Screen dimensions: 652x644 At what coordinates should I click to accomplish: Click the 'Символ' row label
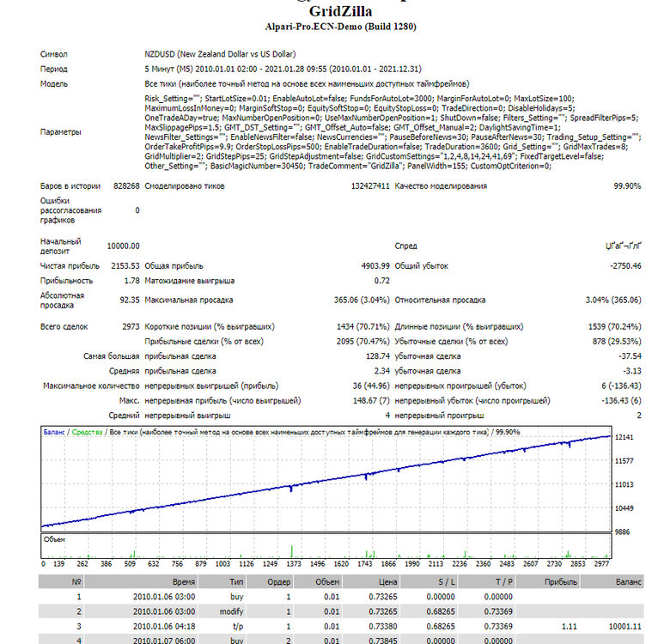tap(53, 54)
